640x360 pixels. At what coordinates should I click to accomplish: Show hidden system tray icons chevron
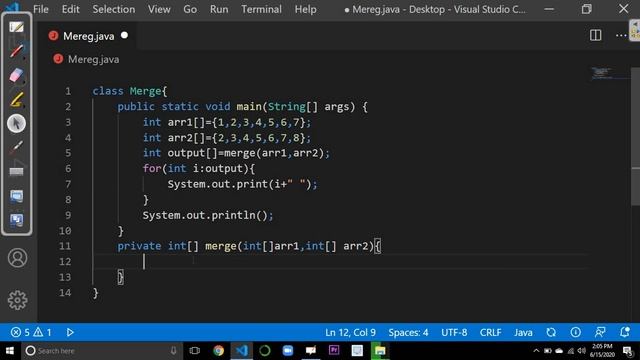(x=536, y=351)
